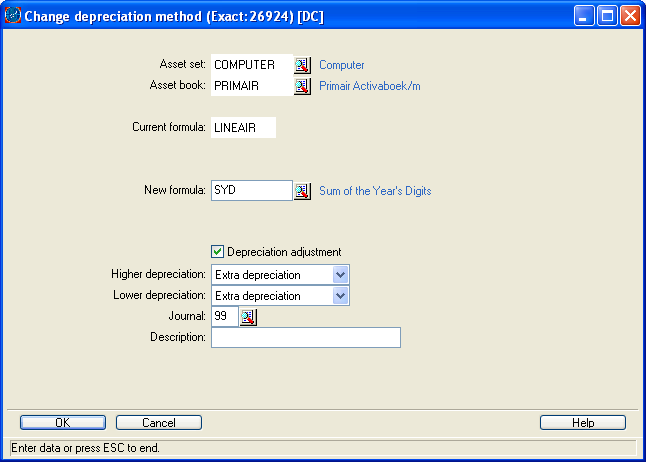Click the empty Description text box

(x=305, y=338)
